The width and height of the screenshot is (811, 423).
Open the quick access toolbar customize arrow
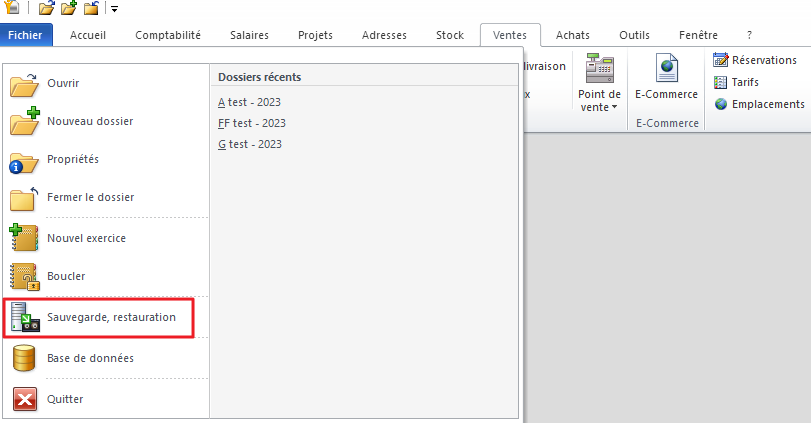pyautogui.click(x=114, y=9)
